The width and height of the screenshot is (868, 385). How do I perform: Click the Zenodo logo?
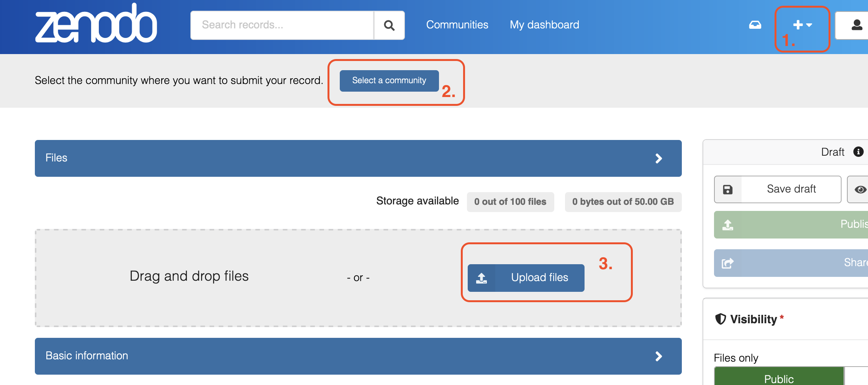point(96,25)
